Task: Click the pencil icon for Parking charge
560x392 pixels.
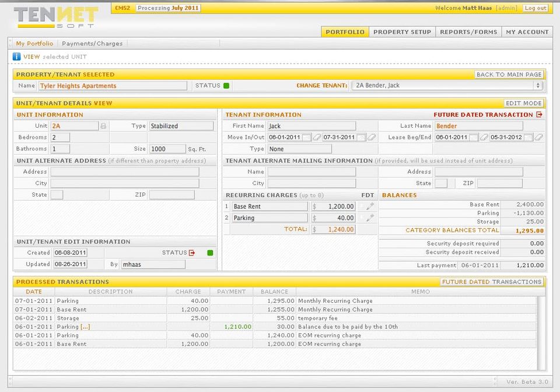Action: [370, 218]
